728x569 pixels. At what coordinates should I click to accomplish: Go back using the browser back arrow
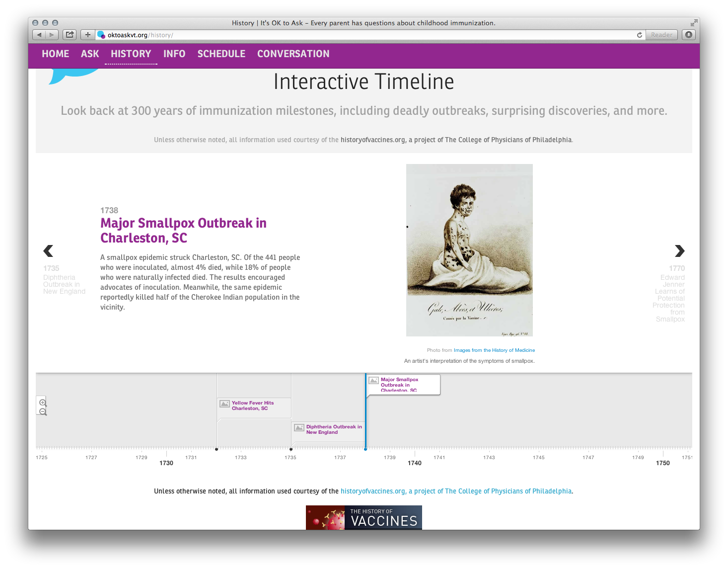pos(39,35)
